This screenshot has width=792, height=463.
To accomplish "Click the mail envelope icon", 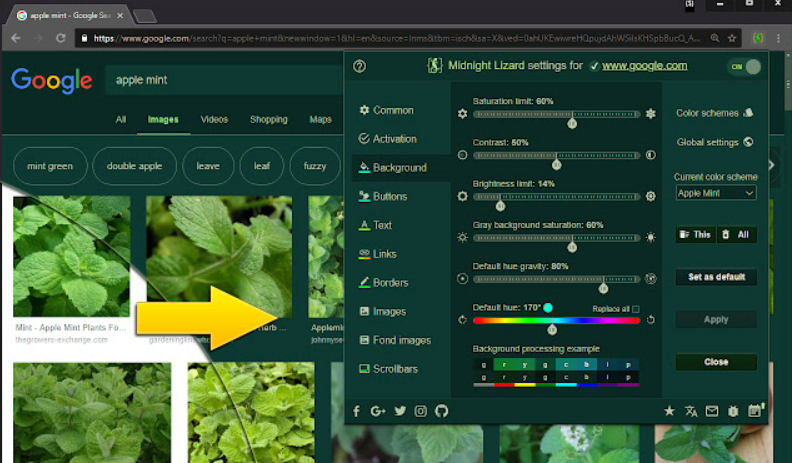I will click(x=712, y=411).
